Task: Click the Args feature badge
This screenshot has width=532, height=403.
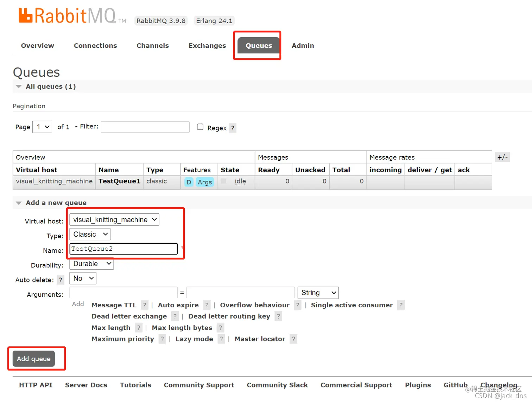Action: [x=205, y=182]
